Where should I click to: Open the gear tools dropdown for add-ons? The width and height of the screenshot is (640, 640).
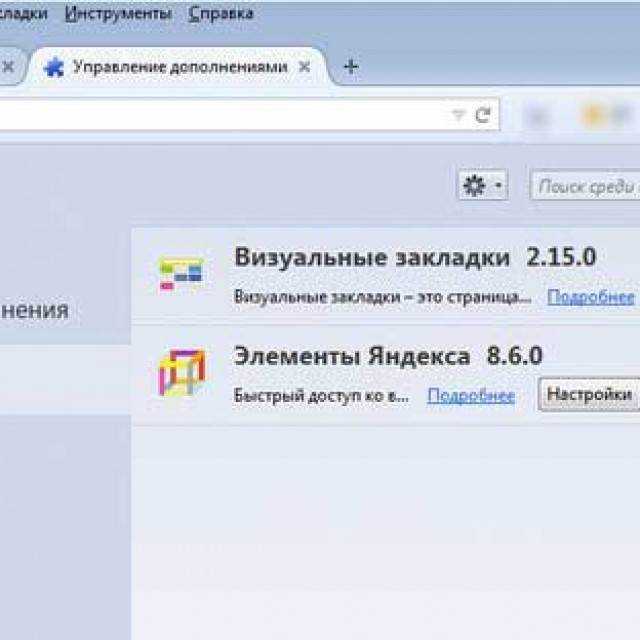483,186
